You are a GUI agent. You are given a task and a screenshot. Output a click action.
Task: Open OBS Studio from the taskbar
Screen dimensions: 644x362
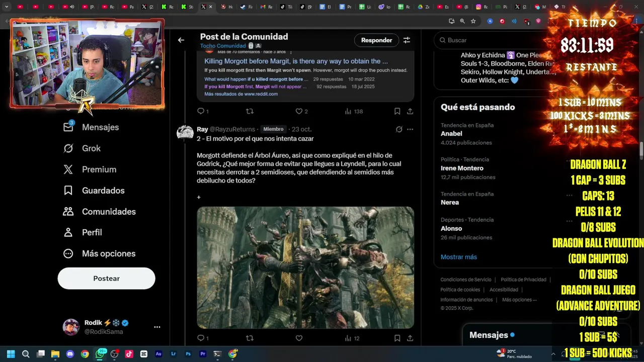tap(114, 354)
